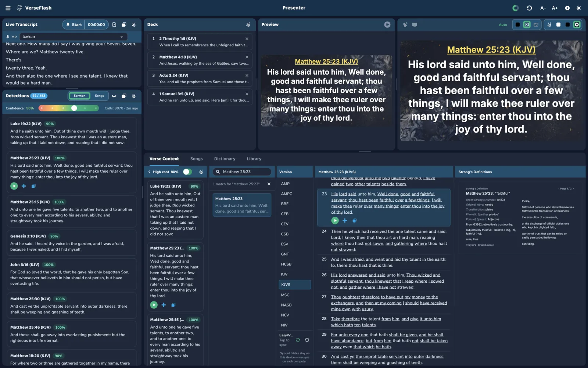Click the Matthew 25:23 search field

[242, 172]
